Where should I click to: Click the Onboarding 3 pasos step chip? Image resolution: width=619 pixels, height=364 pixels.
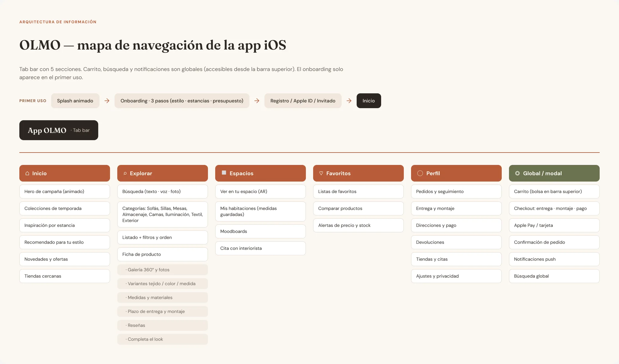[x=182, y=101]
